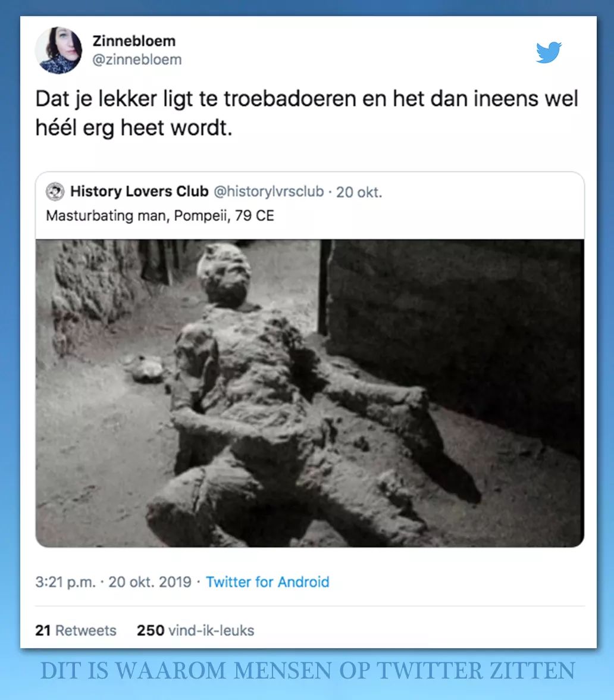The width and height of the screenshot is (614, 700).
Task: Click the Twitter bird logo icon
Action: click(549, 52)
